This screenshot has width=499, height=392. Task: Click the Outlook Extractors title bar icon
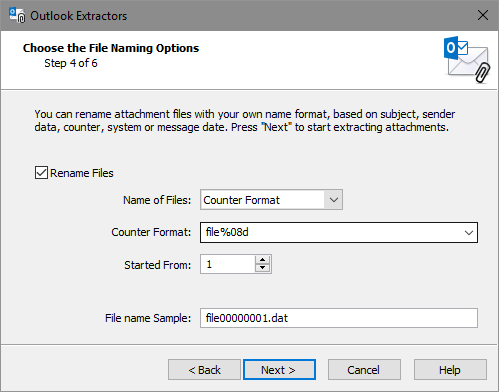[x=17, y=16]
